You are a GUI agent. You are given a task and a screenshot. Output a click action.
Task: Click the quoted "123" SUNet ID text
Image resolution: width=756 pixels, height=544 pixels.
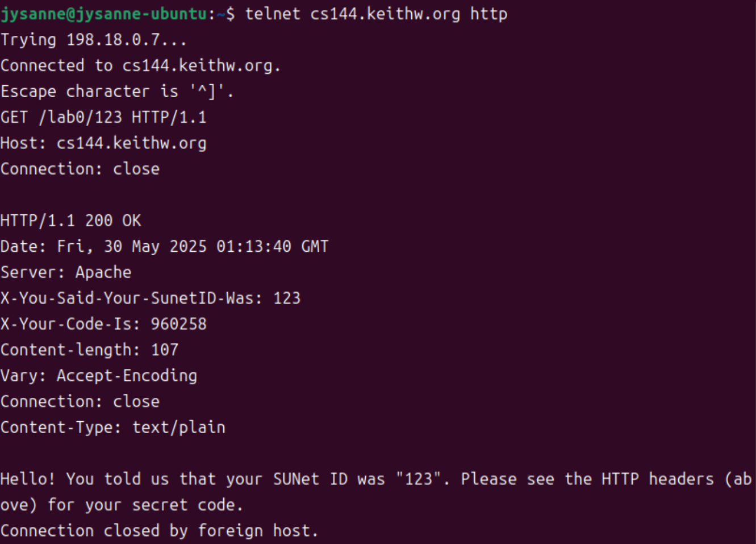click(x=419, y=479)
